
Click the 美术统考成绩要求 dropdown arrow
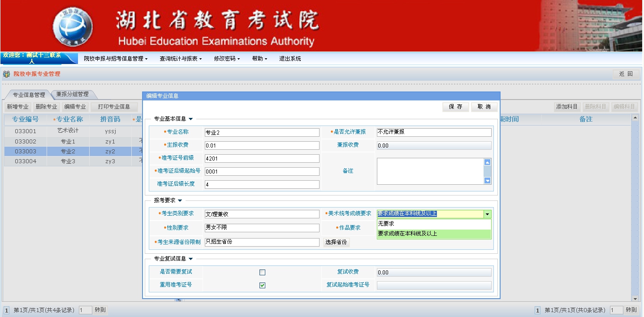click(x=487, y=214)
